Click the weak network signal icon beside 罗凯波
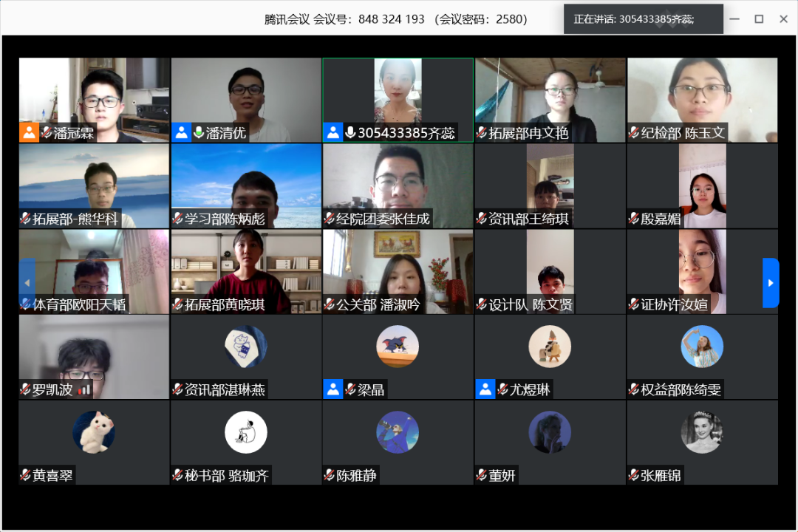The height and width of the screenshot is (532, 798). point(84,389)
